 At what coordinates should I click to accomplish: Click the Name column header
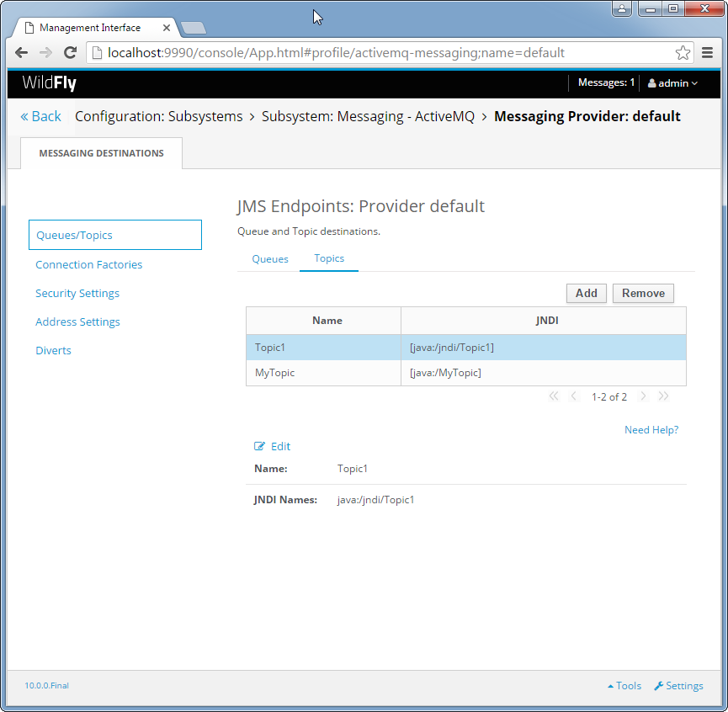tap(324, 321)
